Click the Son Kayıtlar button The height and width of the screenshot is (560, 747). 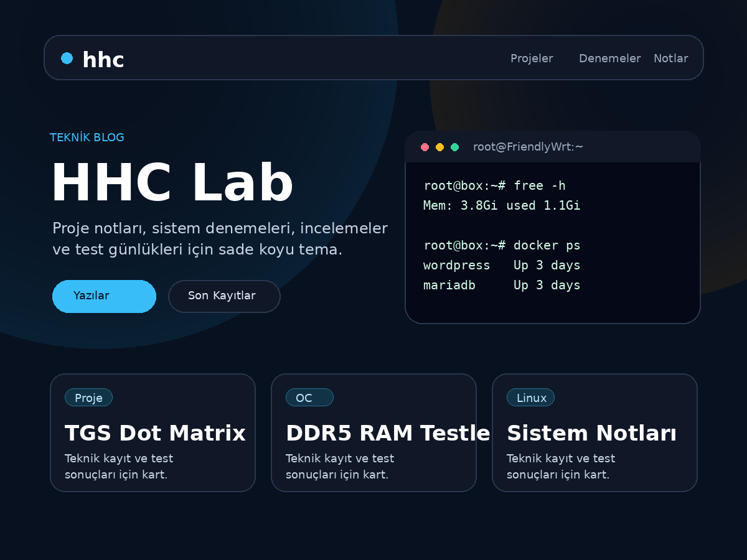224,296
